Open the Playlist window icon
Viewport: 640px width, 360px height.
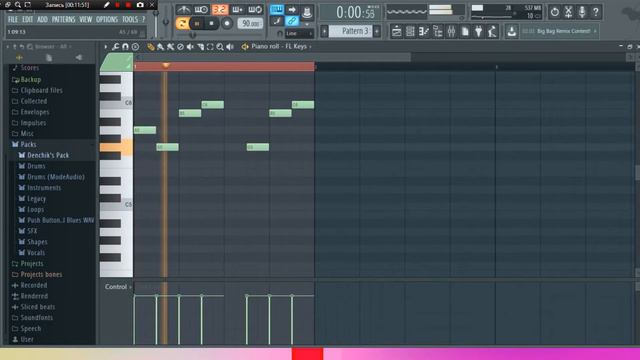(396, 31)
